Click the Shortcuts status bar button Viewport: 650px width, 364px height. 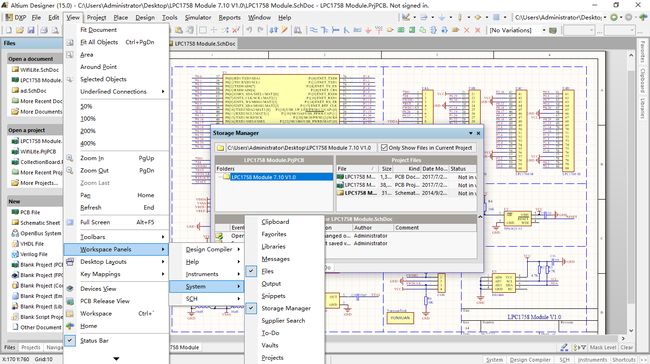(623, 359)
